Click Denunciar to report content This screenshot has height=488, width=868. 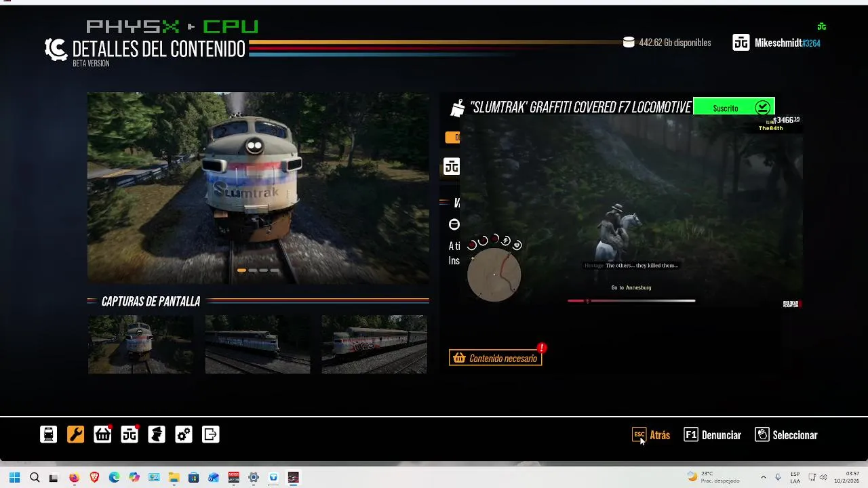pyautogui.click(x=722, y=435)
